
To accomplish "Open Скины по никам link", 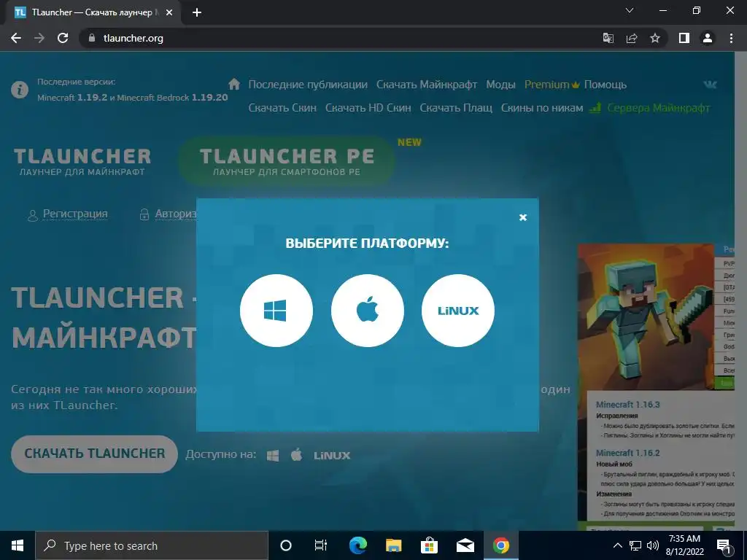I will (542, 108).
